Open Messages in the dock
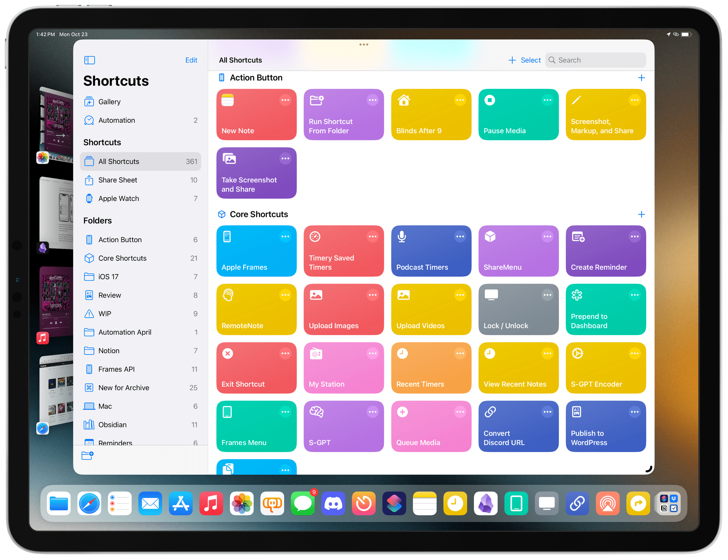The image size is (728, 560). point(303,503)
